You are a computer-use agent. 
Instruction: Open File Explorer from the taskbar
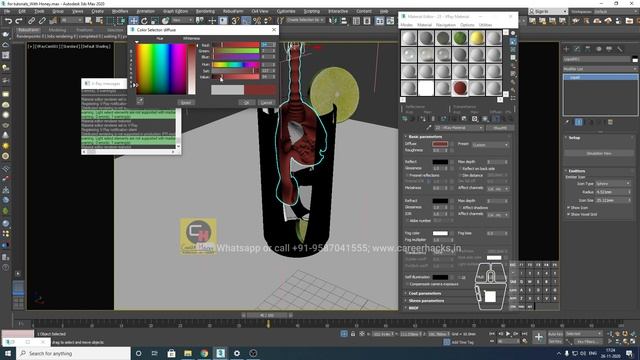(x=188, y=353)
